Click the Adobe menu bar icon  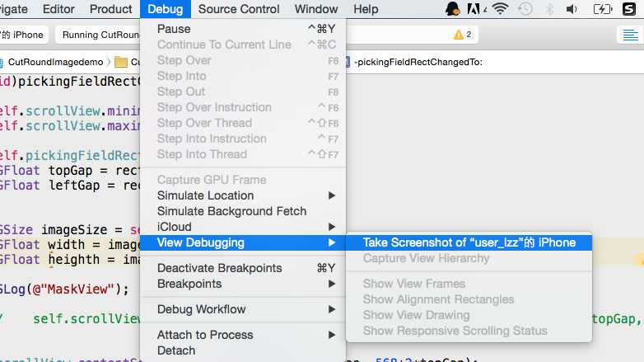[x=474, y=8]
